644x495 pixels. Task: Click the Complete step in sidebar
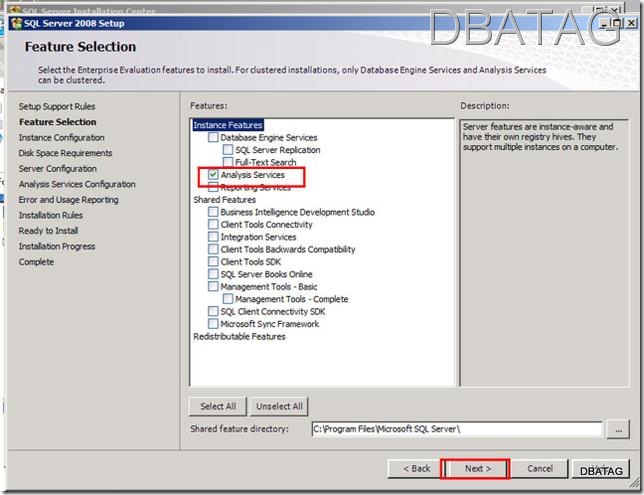click(x=36, y=262)
